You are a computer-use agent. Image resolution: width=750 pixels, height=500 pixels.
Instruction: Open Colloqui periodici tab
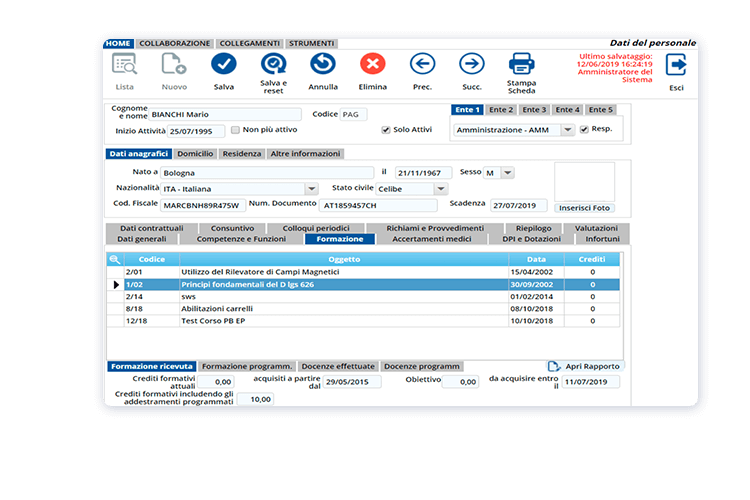pos(316,228)
